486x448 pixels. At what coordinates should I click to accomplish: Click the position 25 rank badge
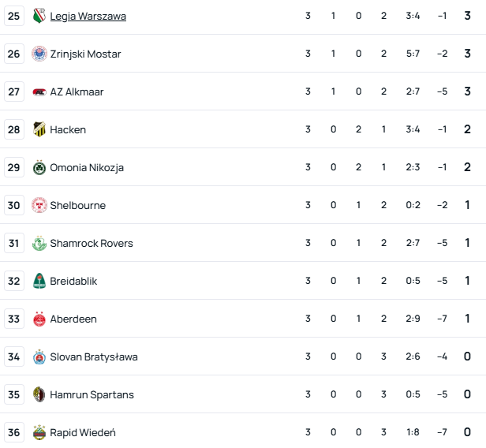point(13,16)
